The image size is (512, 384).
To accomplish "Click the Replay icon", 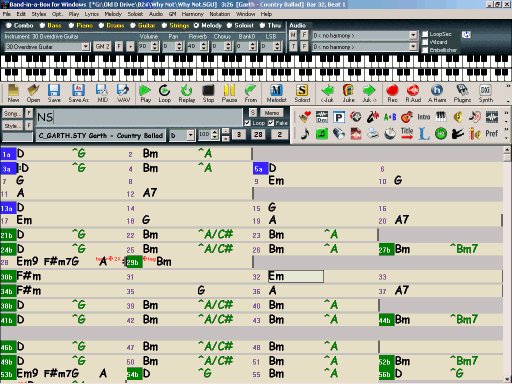I will pos(186,93).
